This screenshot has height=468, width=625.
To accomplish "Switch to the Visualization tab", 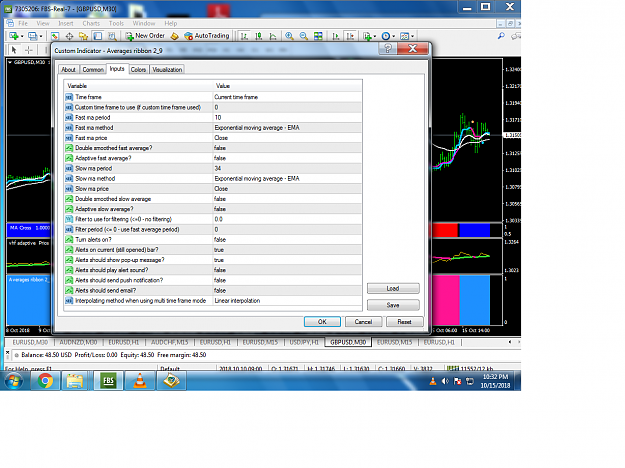I will click(167, 69).
